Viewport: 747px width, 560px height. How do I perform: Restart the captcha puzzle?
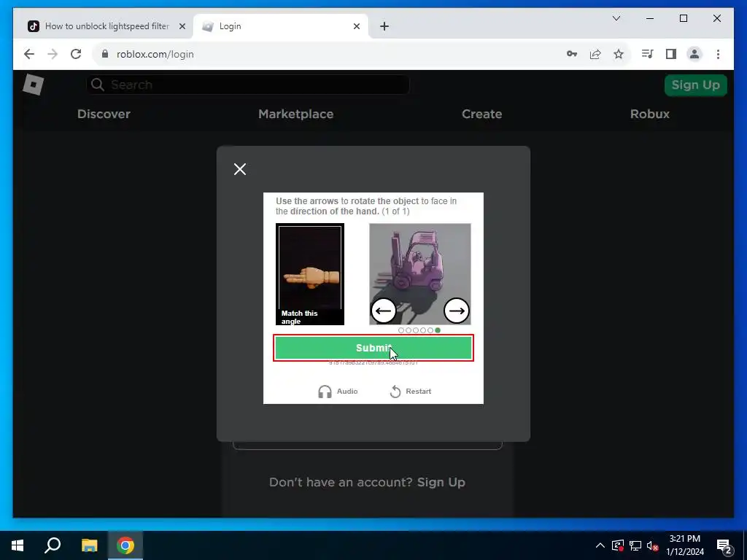click(410, 392)
